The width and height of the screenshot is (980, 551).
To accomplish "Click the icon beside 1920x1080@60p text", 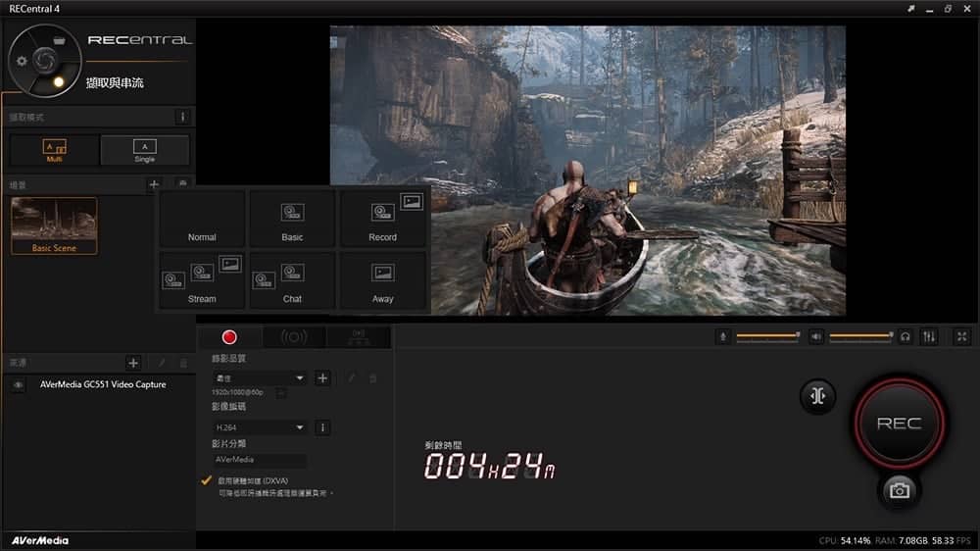I will [281, 393].
